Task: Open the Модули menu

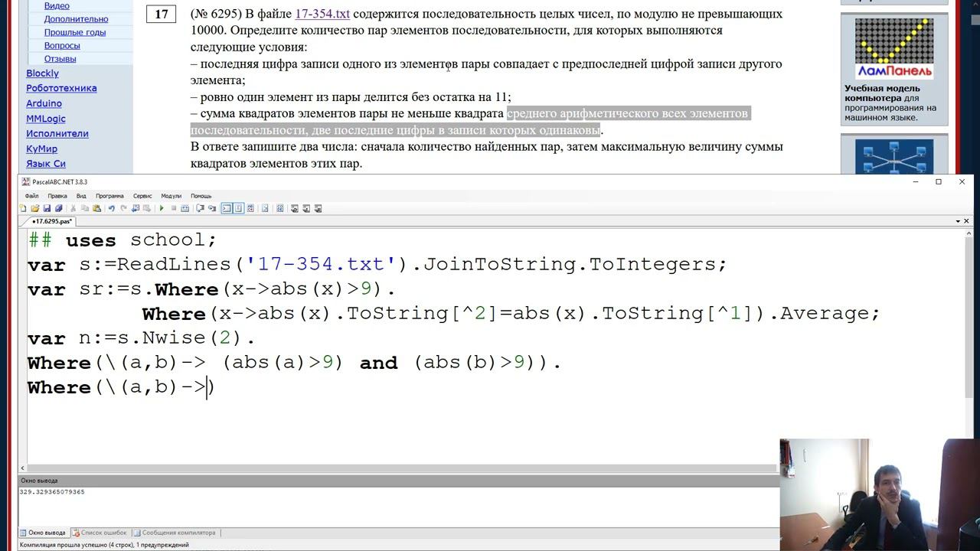Action: [171, 196]
